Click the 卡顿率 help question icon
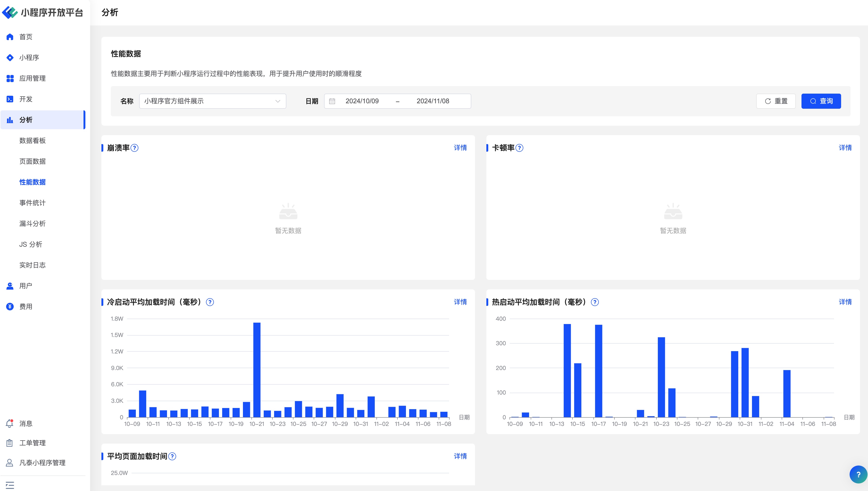 click(x=519, y=148)
